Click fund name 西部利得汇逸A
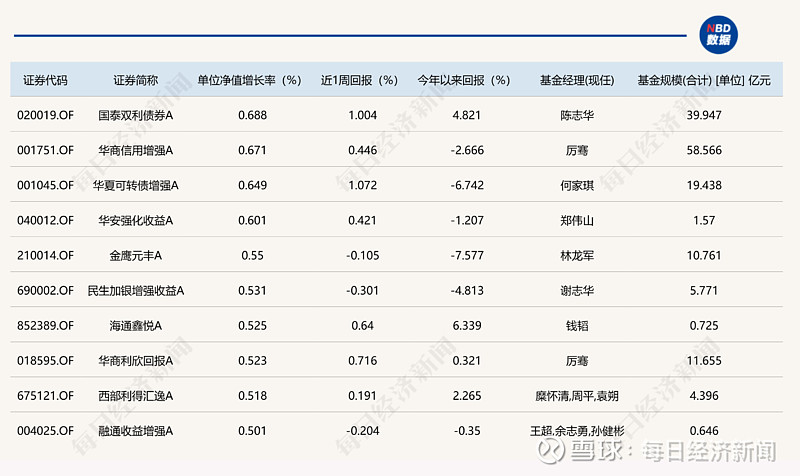The width and height of the screenshot is (800, 476). click(x=136, y=396)
